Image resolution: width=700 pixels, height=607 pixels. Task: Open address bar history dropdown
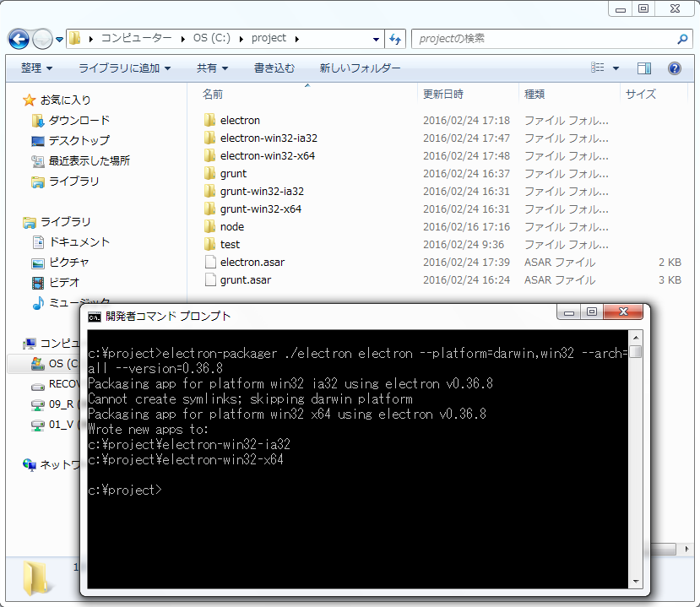coord(376,40)
